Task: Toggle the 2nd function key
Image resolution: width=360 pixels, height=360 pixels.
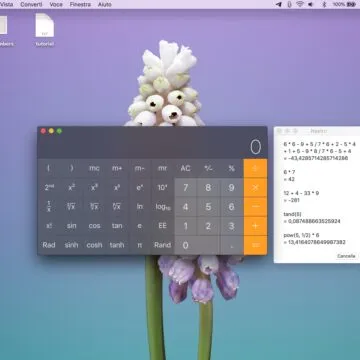Action: (x=49, y=188)
